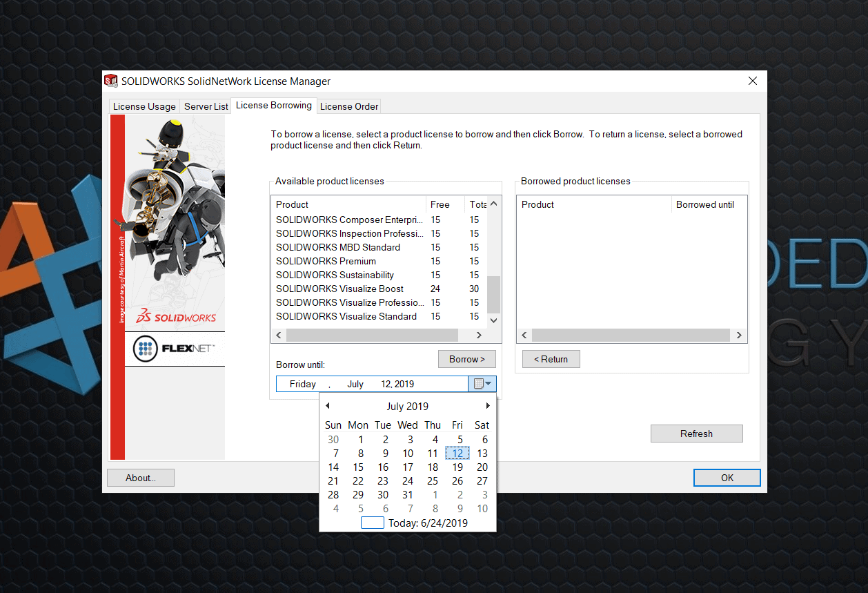Go to next month in calendar
This screenshot has width=868, height=593.
pos(488,406)
